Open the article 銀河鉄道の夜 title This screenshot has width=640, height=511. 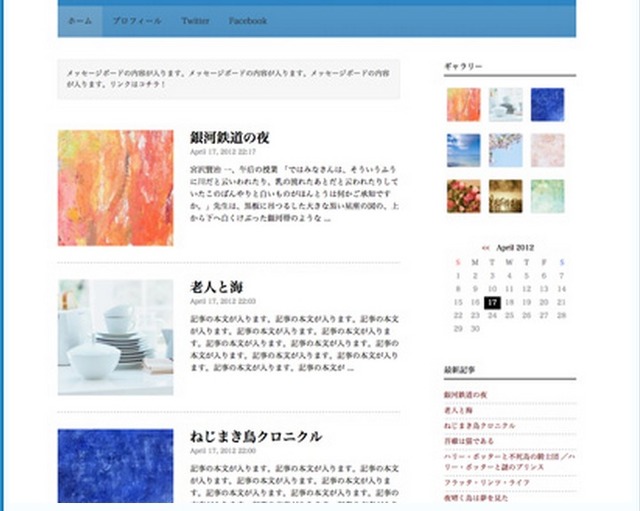229,138
